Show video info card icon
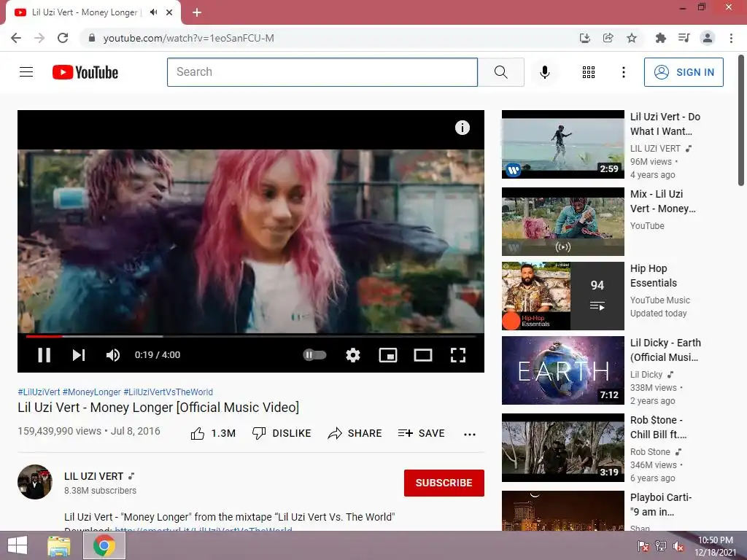Viewport: 747px width, 560px height. click(x=462, y=128)
